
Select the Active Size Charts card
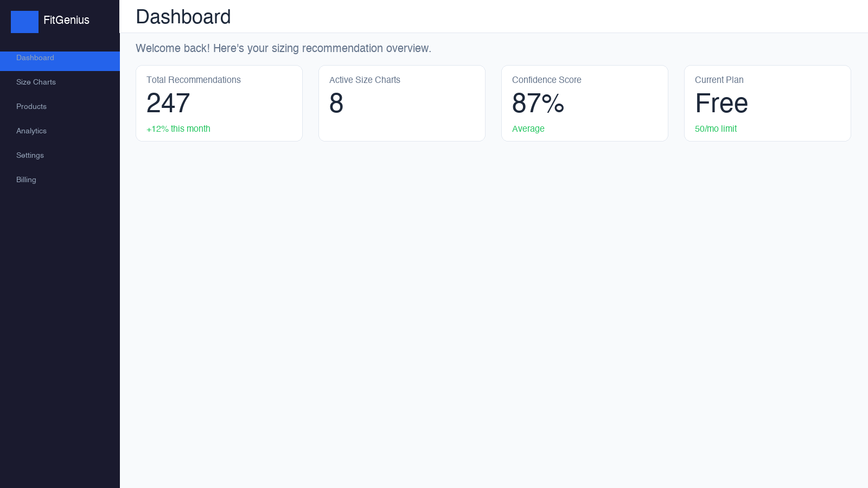point(401,103)
